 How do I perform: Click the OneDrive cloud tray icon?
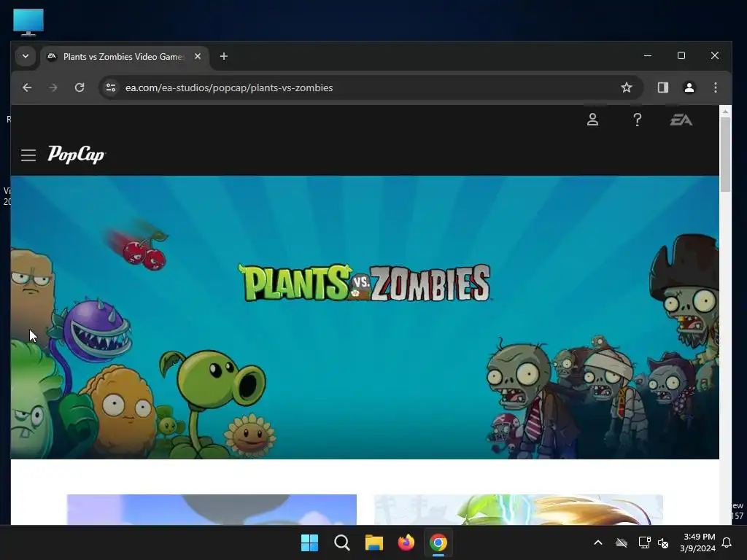coord(622,542)
